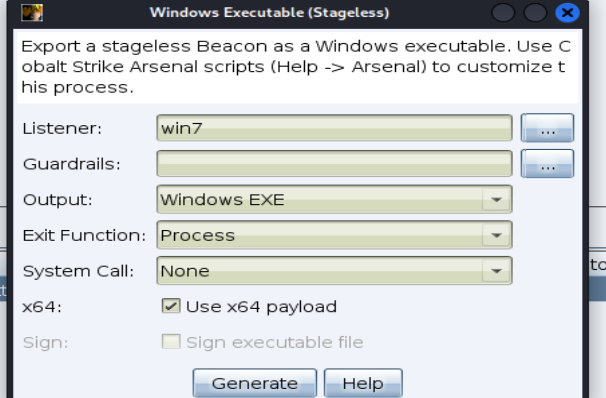This screenshot has width=606, height=398.
Task: Expand the Output dropdown arrow
Action: click(496, 200)
